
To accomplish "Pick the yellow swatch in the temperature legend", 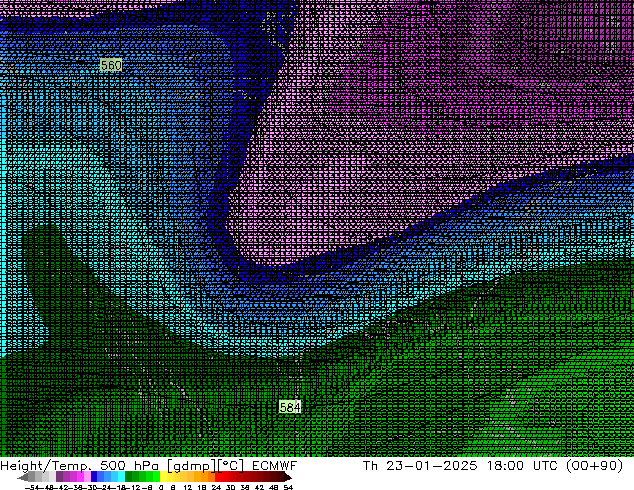I will tap(163, 477).
